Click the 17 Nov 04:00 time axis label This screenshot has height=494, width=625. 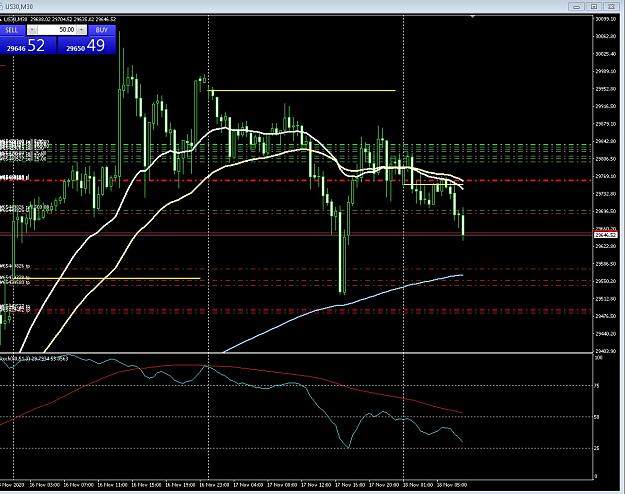click(x=248, y=485)
